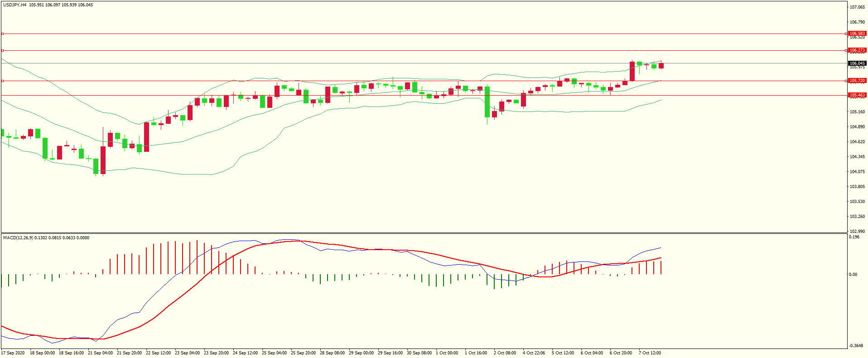The image size is (868, 358).
Task: Click the 5 Oct 12:00 time axis label
Action: coord(563,353)
